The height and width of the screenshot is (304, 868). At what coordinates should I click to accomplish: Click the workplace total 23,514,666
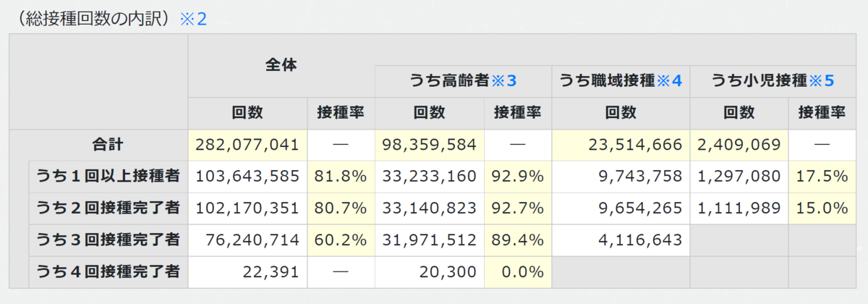pos(636,145)
